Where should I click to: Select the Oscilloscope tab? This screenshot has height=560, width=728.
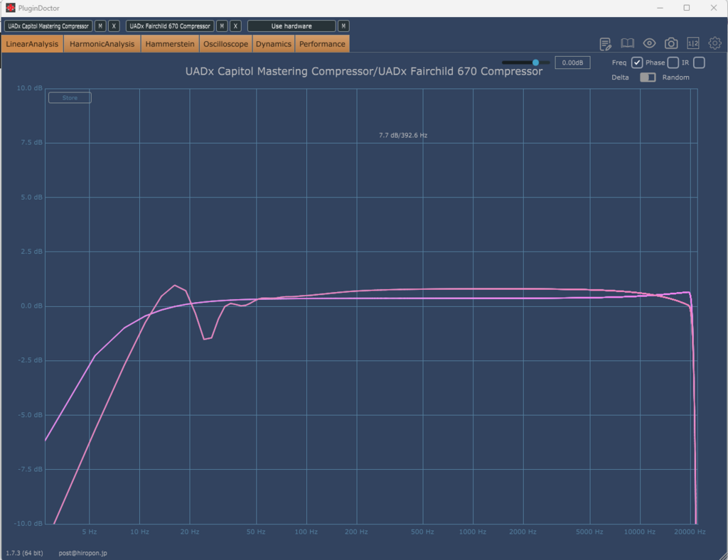pos(225,44)
